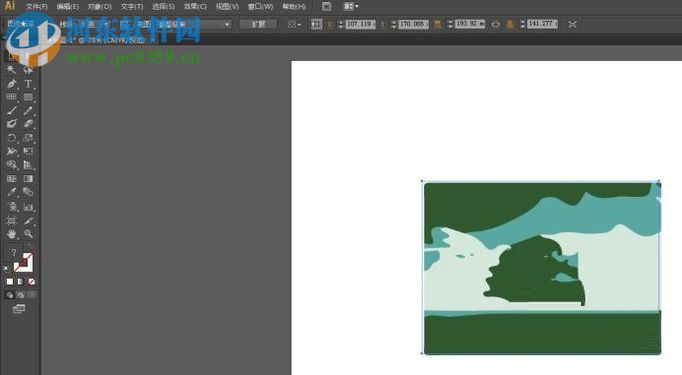The height and width of the screenshot is (375, 682).
Task: Open the 编辑(E) menu
Action: tap(68, 7)
